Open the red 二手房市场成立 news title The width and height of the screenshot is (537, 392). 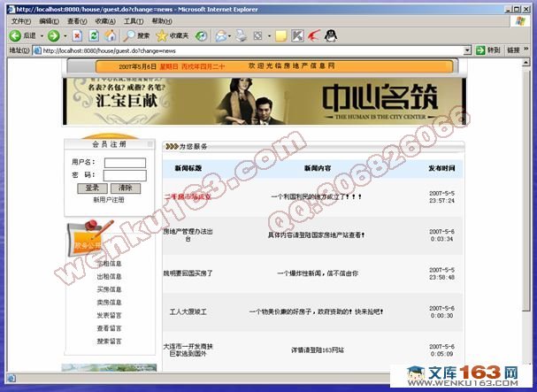(188, 196)
